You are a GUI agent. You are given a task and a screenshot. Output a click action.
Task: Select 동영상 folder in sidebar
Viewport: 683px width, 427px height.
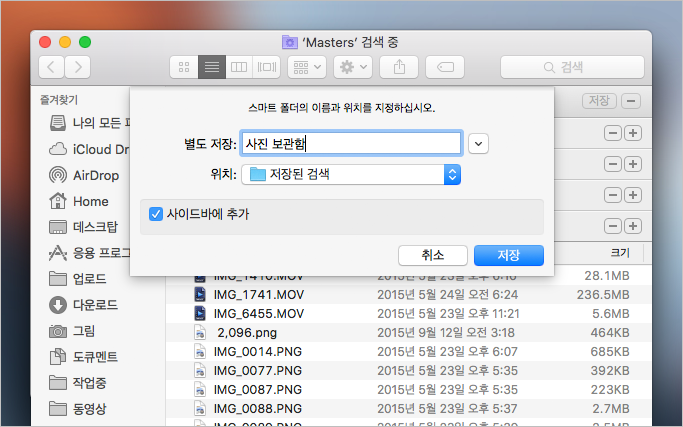coord(78,409)
